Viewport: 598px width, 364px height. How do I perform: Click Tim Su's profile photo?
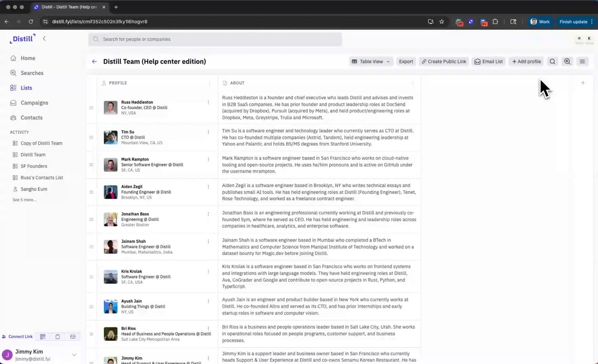pyautogui.click(x=111, y=138)
